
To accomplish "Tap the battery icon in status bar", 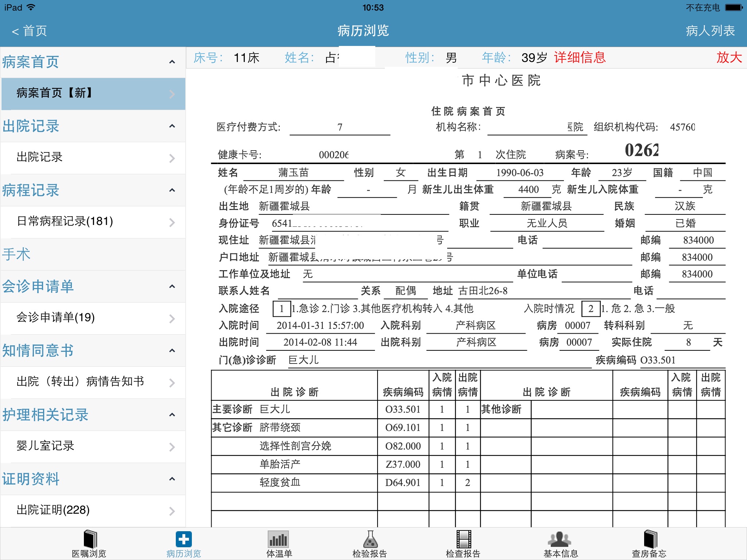I will pos(734,7).
